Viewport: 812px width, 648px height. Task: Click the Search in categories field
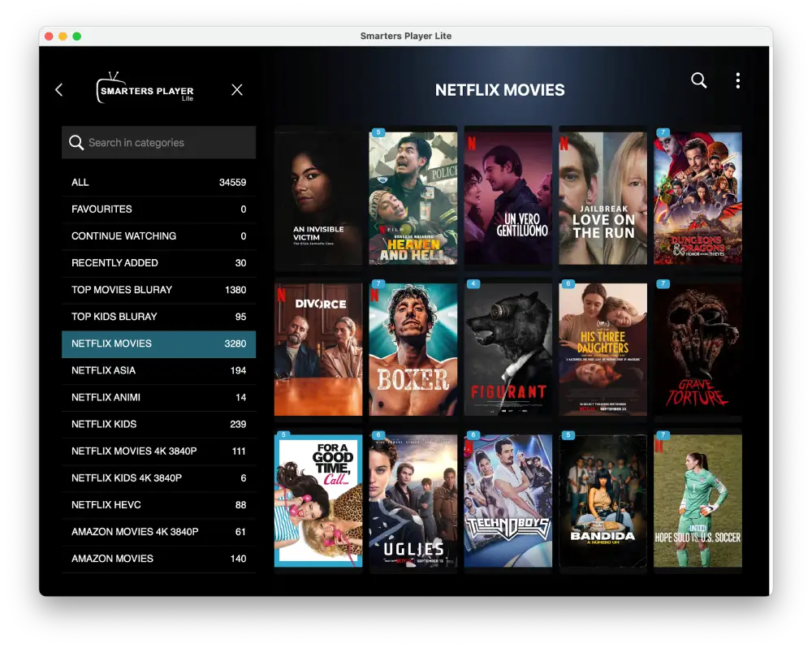[158, 142]
